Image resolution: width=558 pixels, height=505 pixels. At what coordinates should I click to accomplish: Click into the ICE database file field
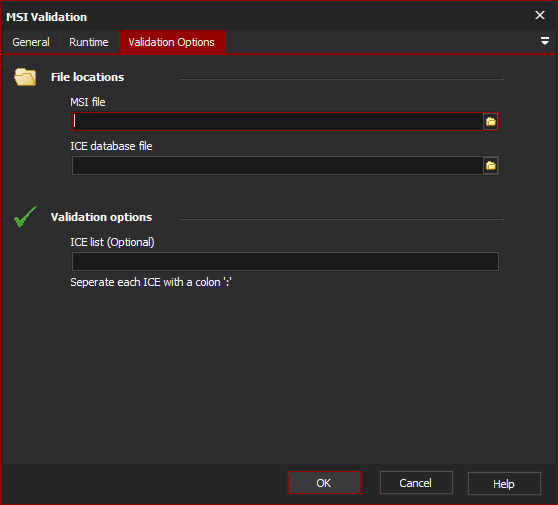tap(277, 165)
